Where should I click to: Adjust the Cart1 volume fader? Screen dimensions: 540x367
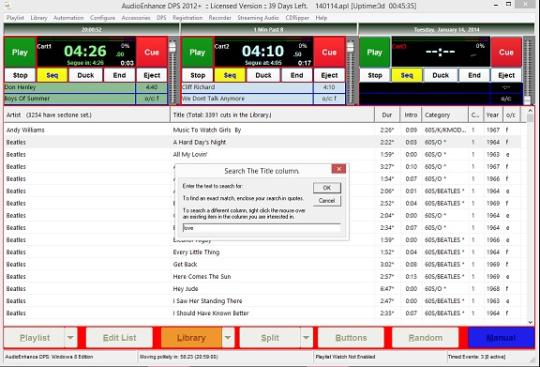coord(173,47)
